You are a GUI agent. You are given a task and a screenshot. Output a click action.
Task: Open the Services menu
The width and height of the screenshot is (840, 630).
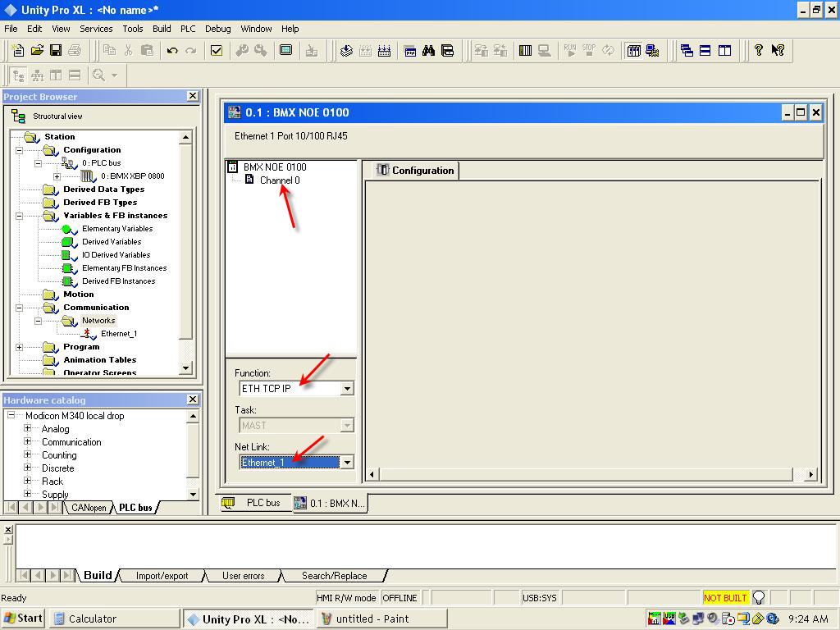coord(96,29)
